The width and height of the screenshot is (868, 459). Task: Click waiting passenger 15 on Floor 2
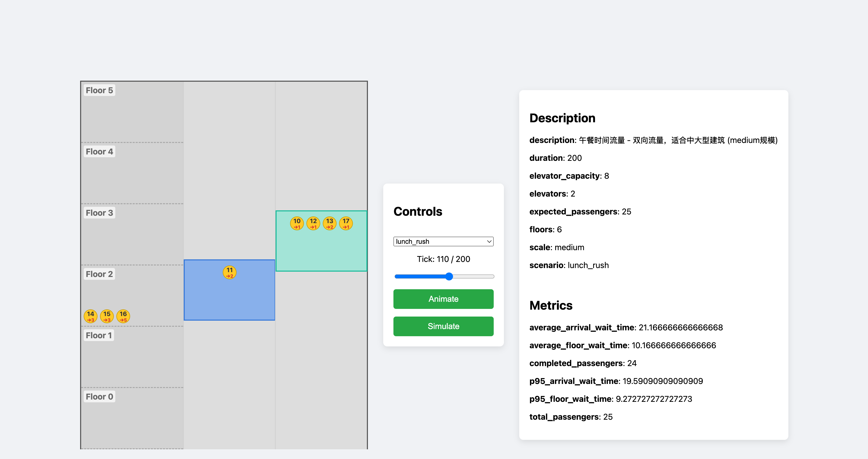(107, 316)
